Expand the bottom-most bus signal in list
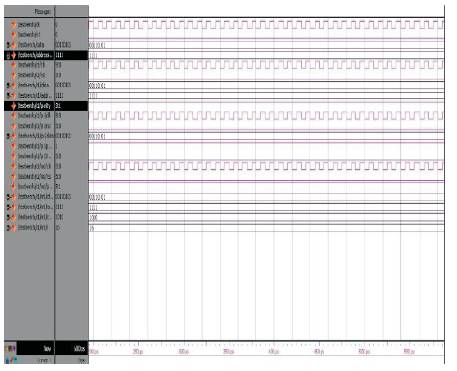This screenshot has height=371, width=457. pyautogui.click(x=8, y=228)
